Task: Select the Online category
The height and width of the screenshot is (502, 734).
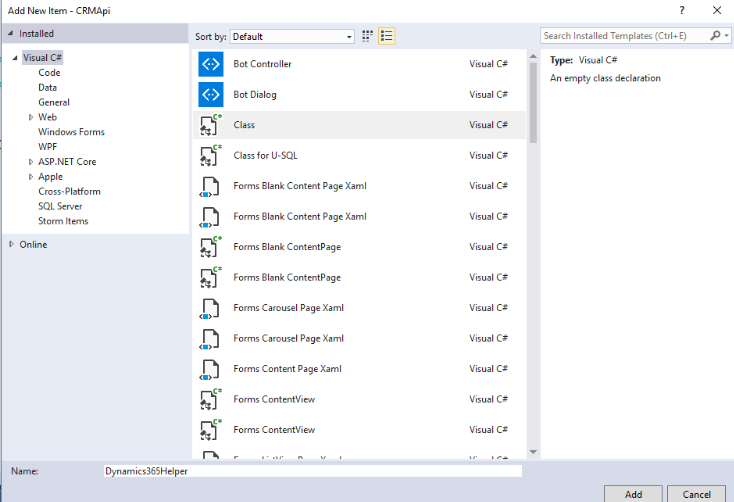Action: tap(33, 244)
